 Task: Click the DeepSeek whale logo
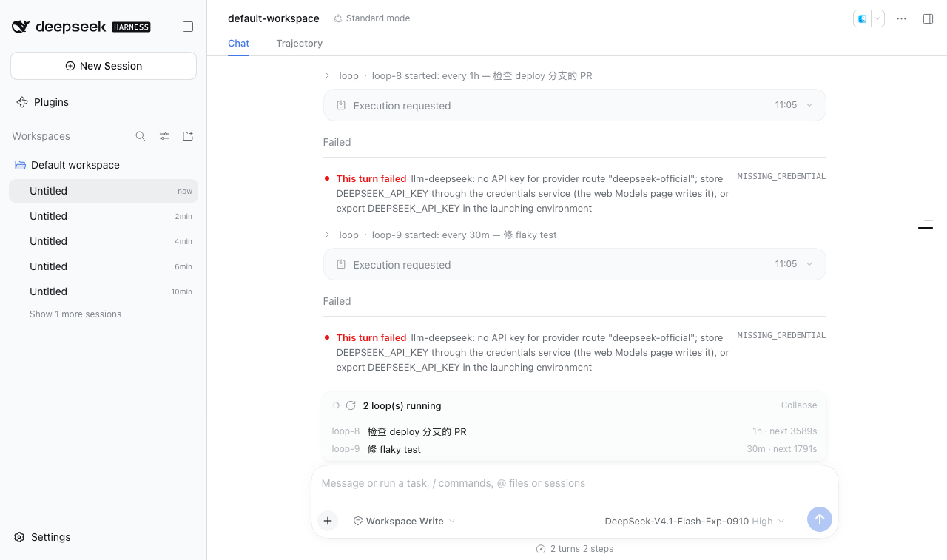[21, 27]
